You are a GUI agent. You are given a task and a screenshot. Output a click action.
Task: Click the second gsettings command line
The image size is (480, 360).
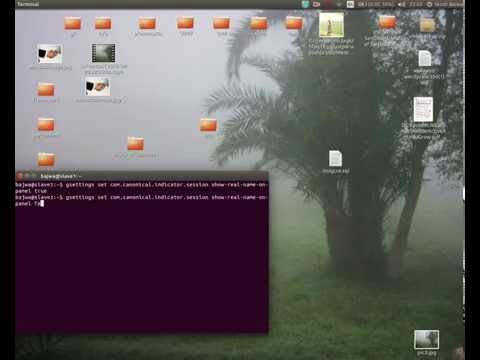point(141,197)
